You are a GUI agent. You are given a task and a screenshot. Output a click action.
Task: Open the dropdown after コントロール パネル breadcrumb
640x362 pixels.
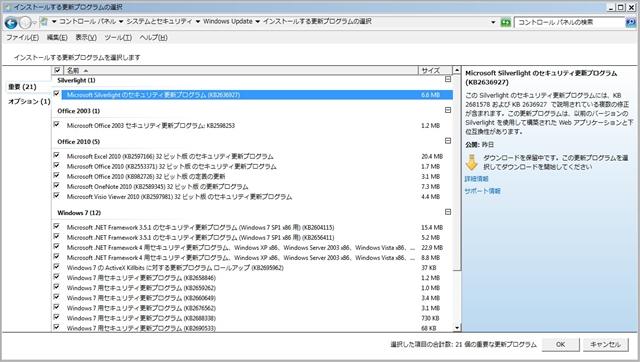click(x=121, y=22)
